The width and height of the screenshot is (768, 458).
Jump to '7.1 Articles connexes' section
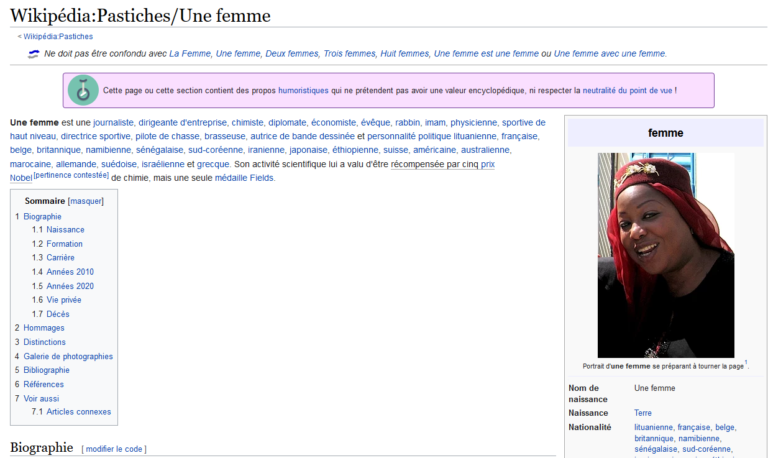(78, 411)
